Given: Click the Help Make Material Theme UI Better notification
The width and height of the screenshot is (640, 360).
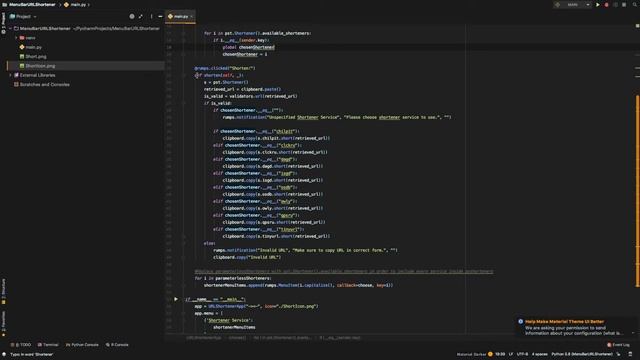Looking at the screenshot, I should point(564,322).
